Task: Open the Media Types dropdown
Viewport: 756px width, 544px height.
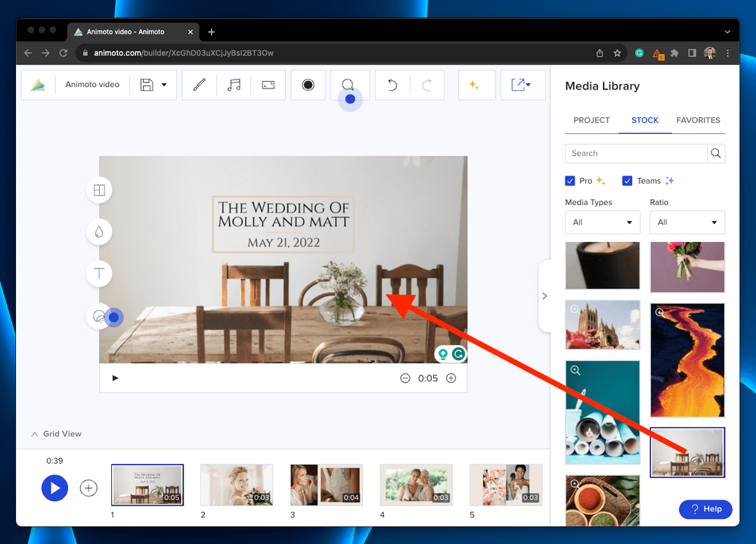Action: (603, 222)
